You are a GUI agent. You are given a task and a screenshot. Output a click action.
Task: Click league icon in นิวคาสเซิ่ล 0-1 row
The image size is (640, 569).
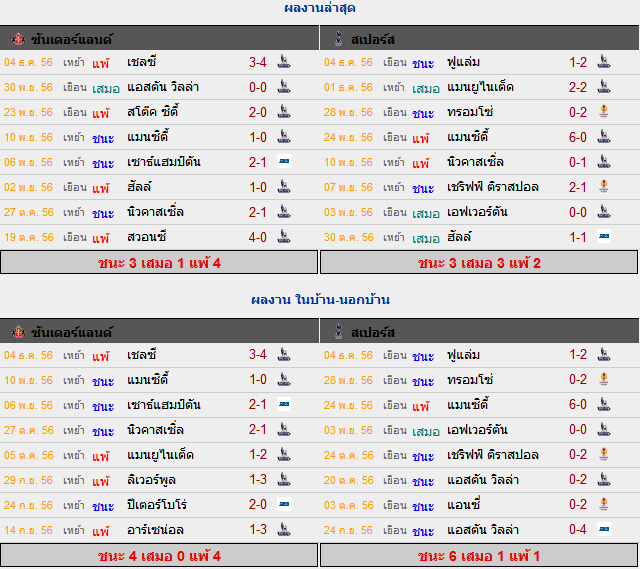(604, 162)
